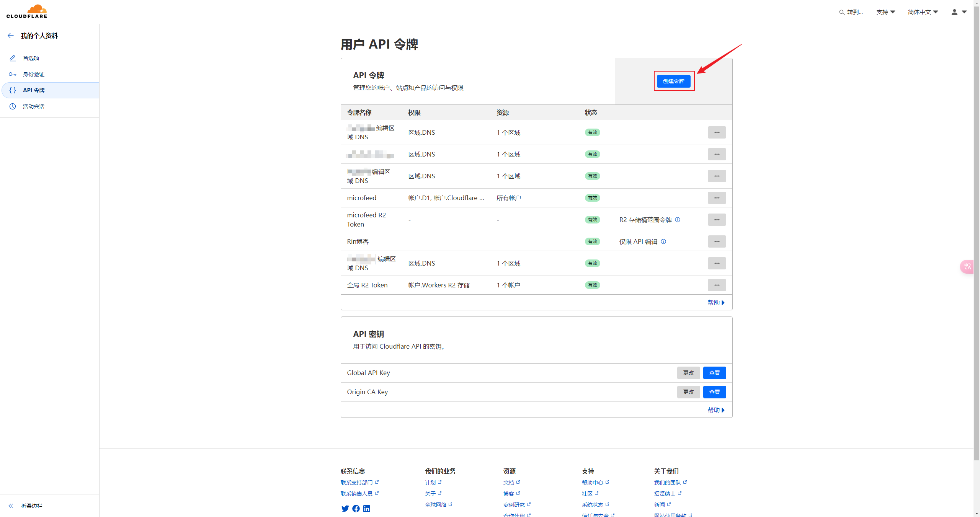Click info icon beside 仅限 API 编辑
The height and width of the screenshot is (517, 980).
click(663, 241)
